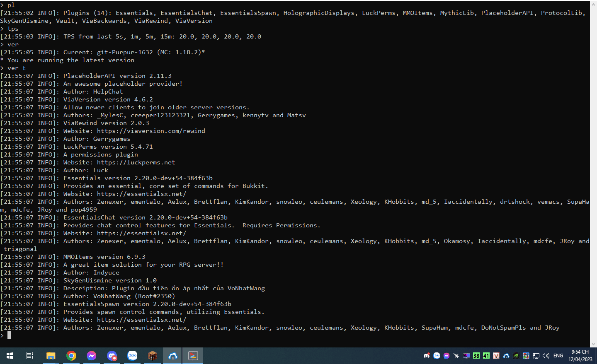Click the text 'A permissions plugin'
Image resolution: width=597 pixels, height=364 pixels.
point(101,154)
